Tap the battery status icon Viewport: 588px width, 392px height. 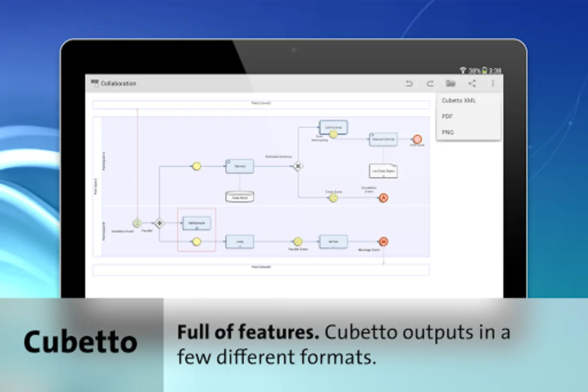pos(484,70)
